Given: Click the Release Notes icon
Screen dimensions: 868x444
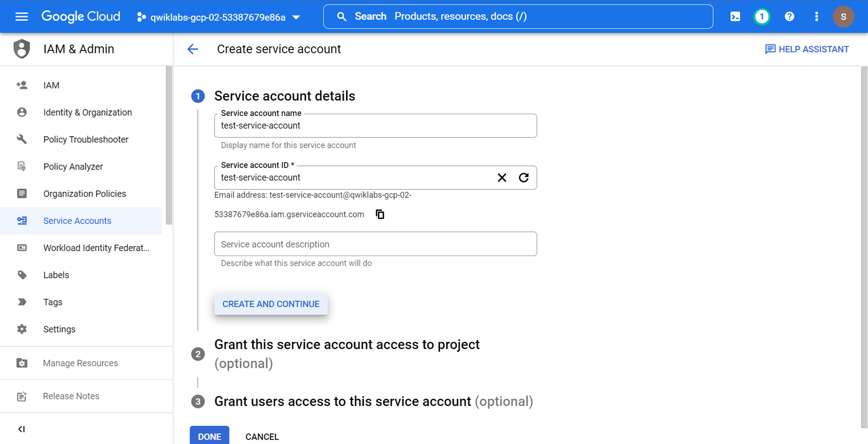Looking at the screenshot, I should [22, 396].
